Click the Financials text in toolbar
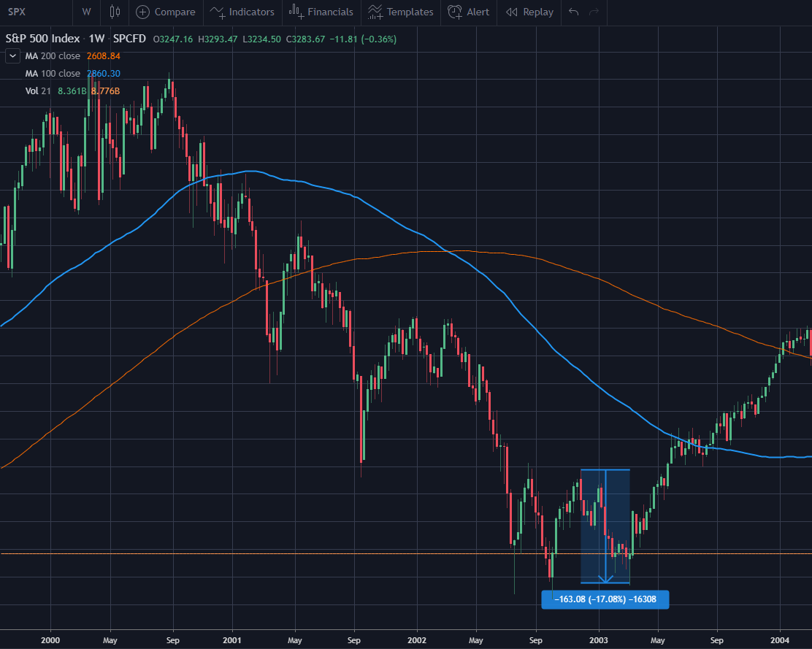The image size is (812, 649). tap(330, 12)
